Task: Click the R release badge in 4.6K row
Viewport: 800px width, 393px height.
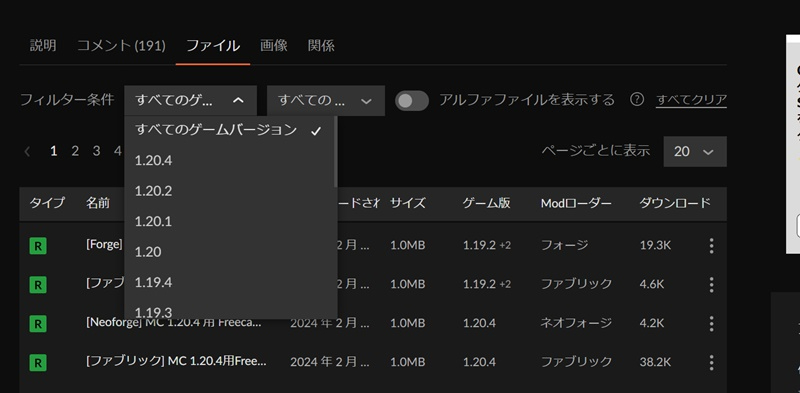Action: [x=38, y=284]
